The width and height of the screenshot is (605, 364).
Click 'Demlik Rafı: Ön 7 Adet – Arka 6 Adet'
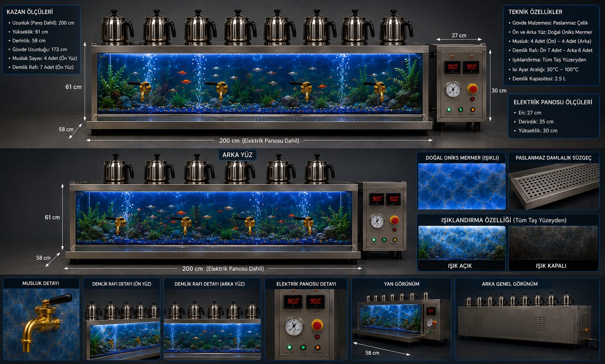coord(552,50)
